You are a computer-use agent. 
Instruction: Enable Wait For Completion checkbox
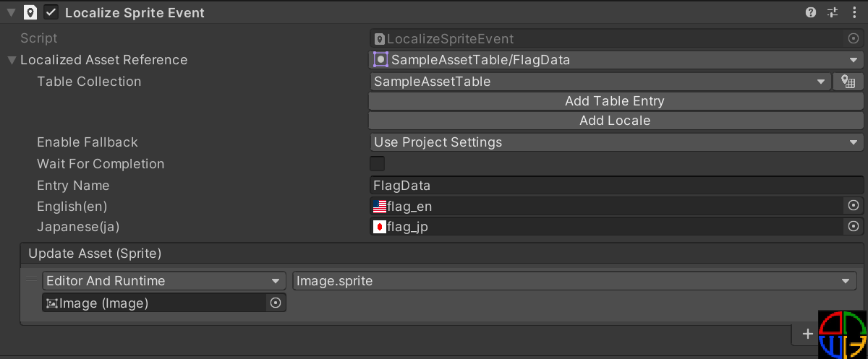coord(378,164)
